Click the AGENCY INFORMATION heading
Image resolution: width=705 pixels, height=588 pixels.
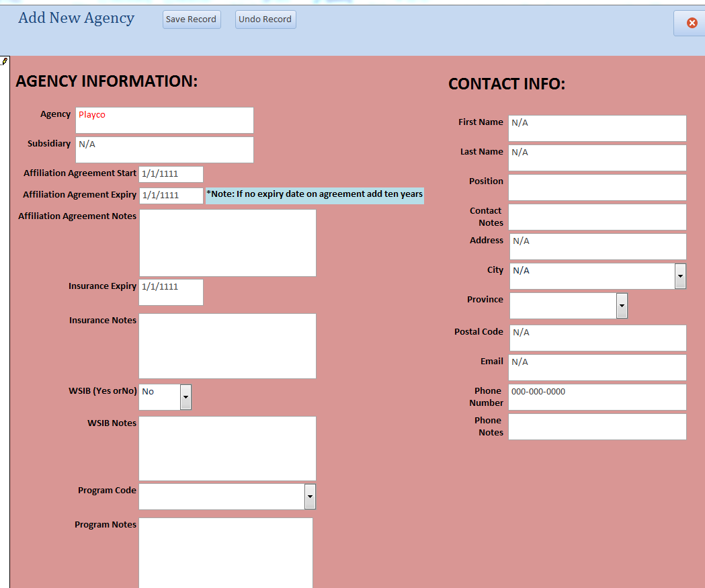coord(107,81)
